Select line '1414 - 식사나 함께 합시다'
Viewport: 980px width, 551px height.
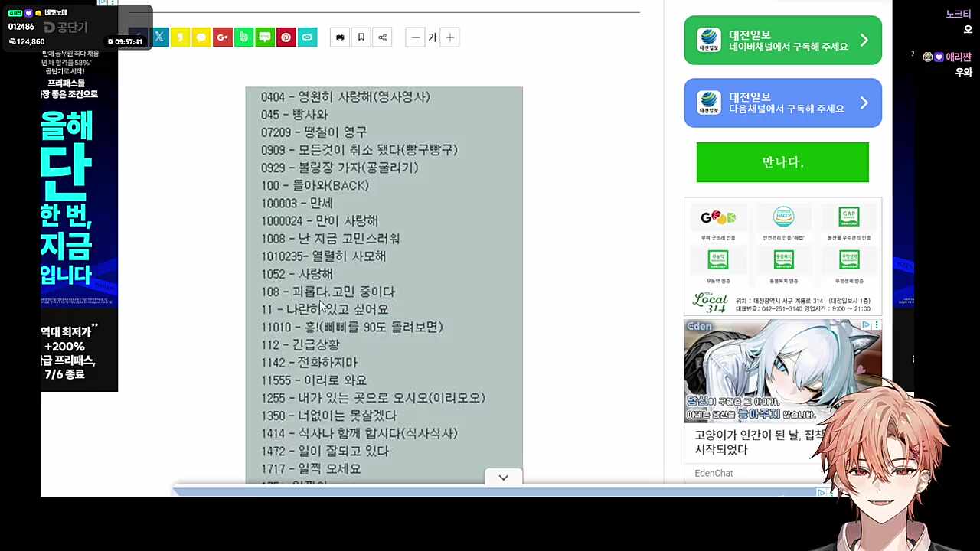point(359,433)
